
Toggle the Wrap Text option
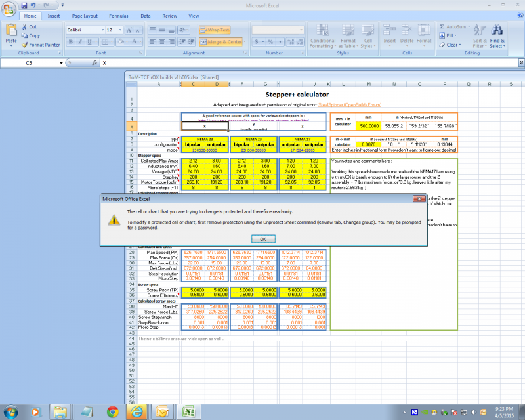(215, 30)
